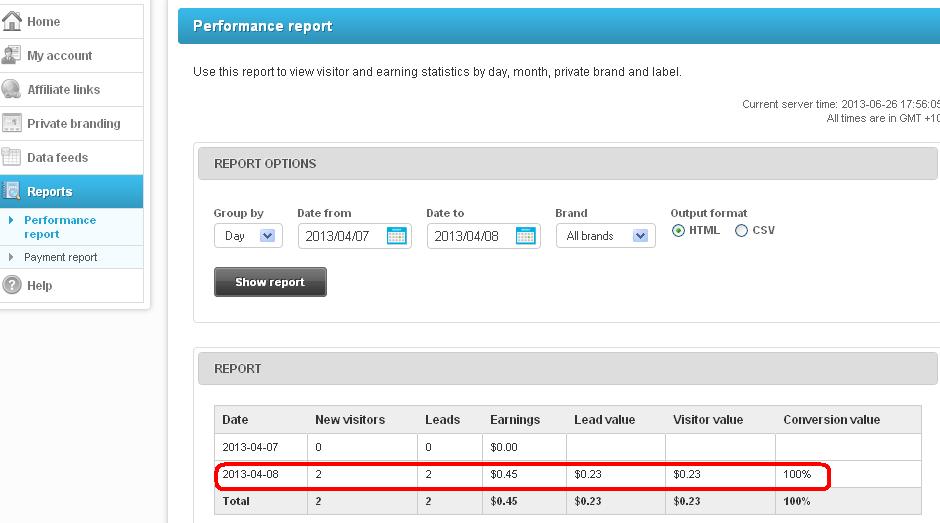
Task: Select HTML output format
Action: coord(678,231)
